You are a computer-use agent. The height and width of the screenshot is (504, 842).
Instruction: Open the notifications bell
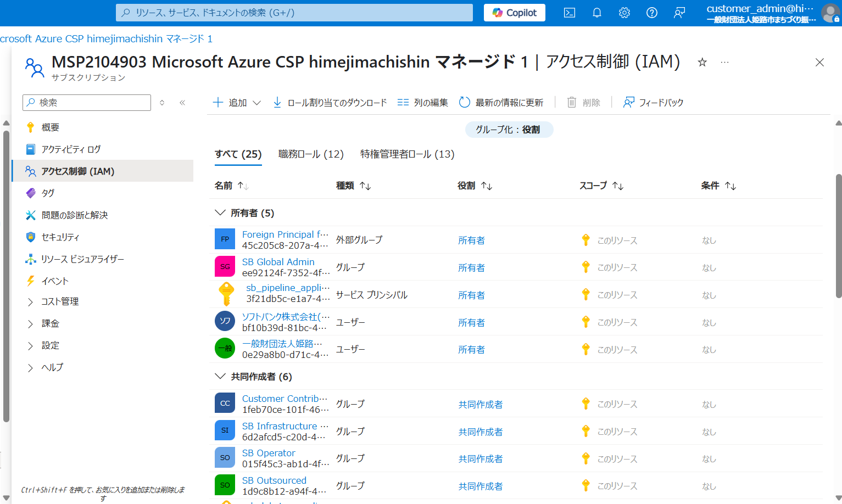(597, 13)
